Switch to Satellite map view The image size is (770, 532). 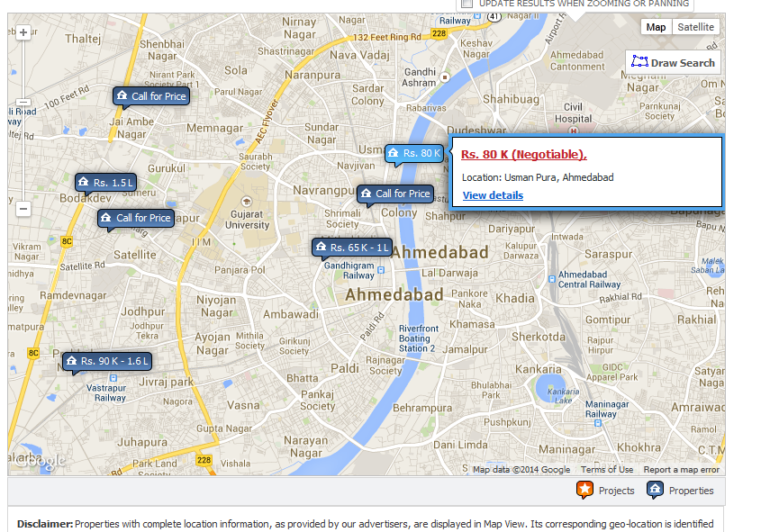tap(695, 27)
